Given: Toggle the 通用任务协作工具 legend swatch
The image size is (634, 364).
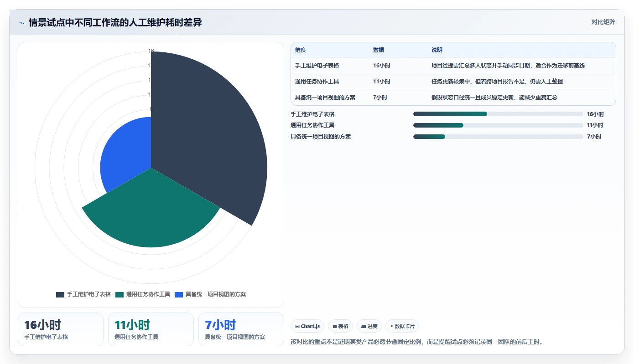Looking at the screenshot, I should pyautogui.click(x=120, y=295).
